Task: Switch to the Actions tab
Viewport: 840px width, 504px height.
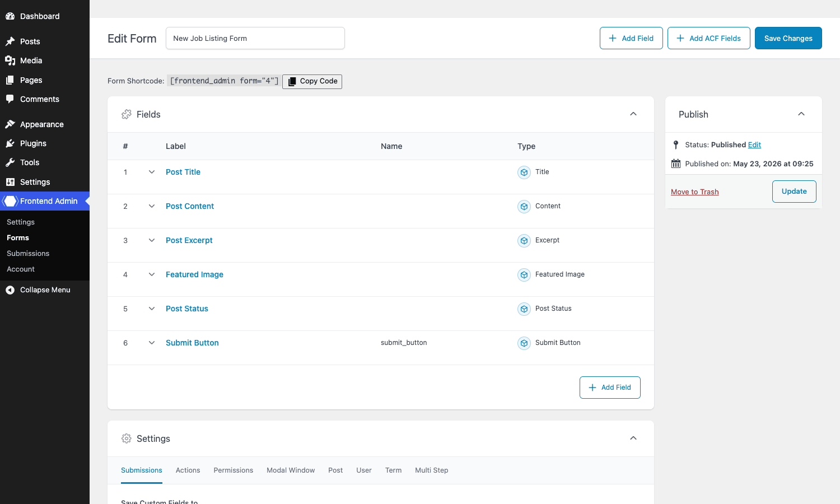Action: point(188,470)
